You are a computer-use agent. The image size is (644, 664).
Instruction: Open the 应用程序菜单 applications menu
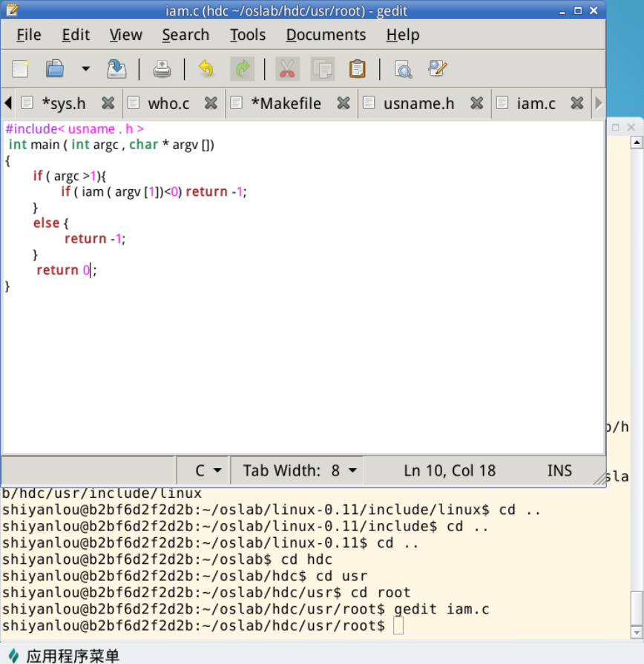coord(63,656)
